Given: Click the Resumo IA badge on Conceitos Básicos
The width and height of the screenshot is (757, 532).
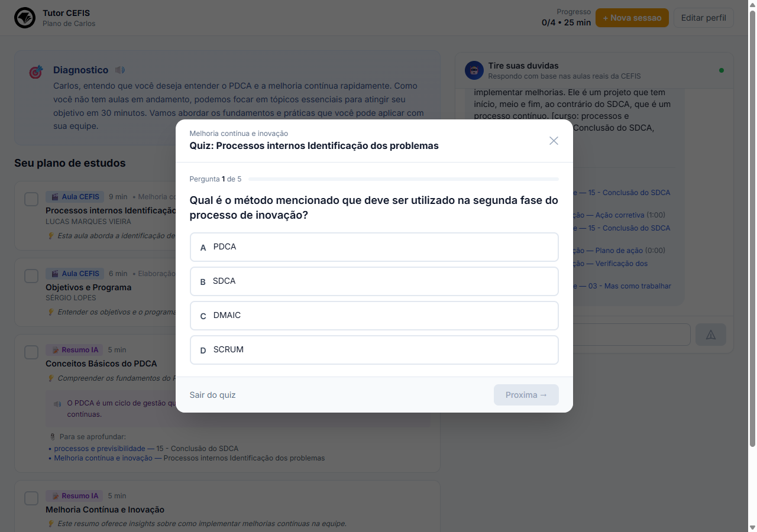Looking at the screenshot, I should tap(74, 350).
